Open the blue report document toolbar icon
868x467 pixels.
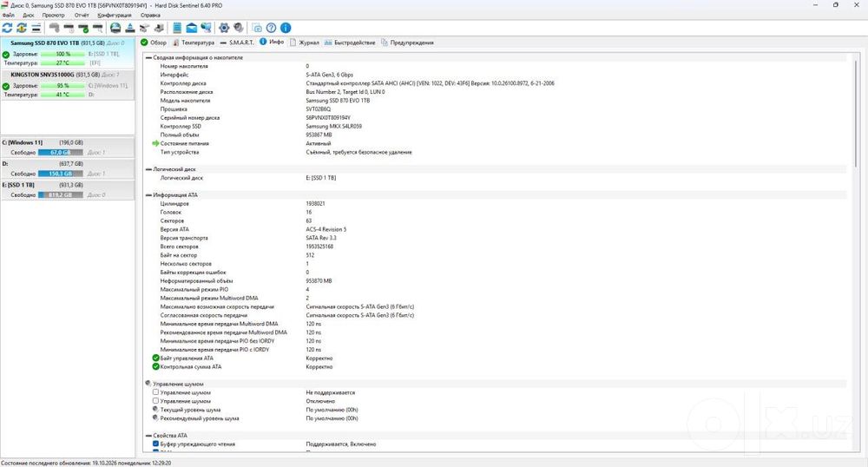tap(177, 28)
